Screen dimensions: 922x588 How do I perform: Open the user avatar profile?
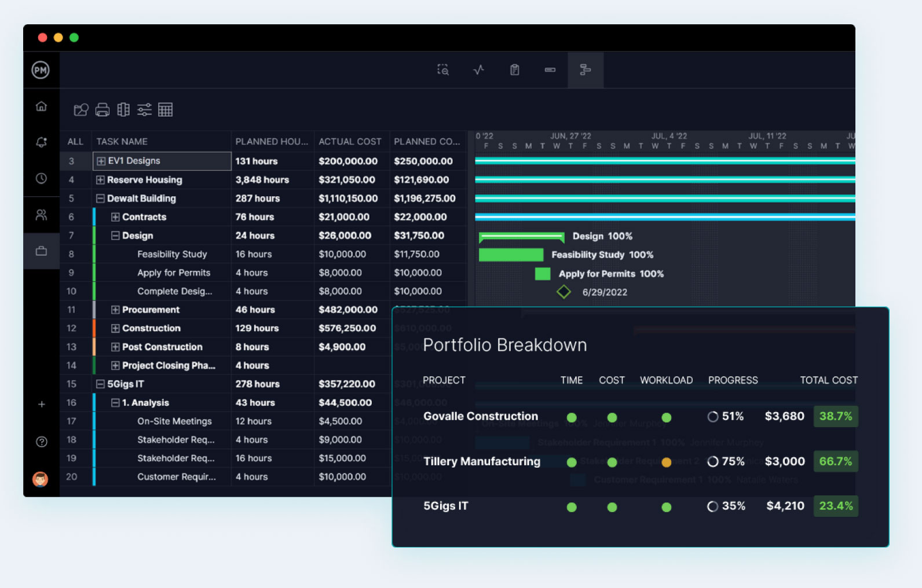click(x=41, y=479)
